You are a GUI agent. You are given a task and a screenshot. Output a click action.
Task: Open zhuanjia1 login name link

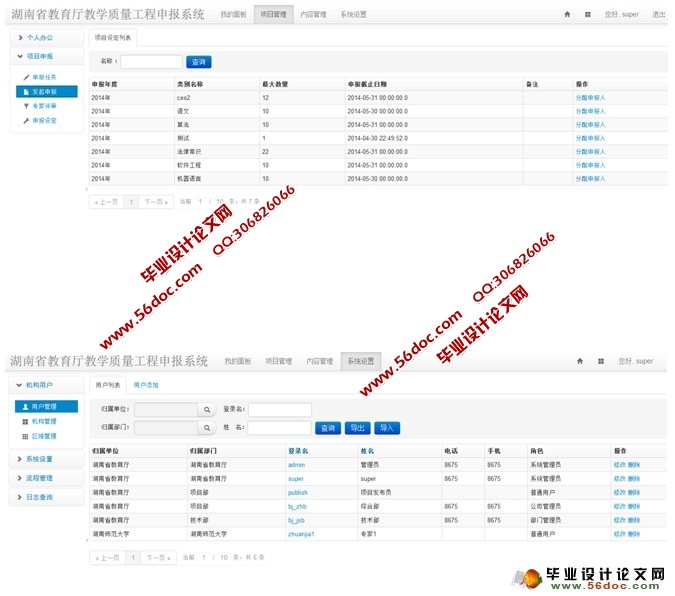(x=301, y=534)
